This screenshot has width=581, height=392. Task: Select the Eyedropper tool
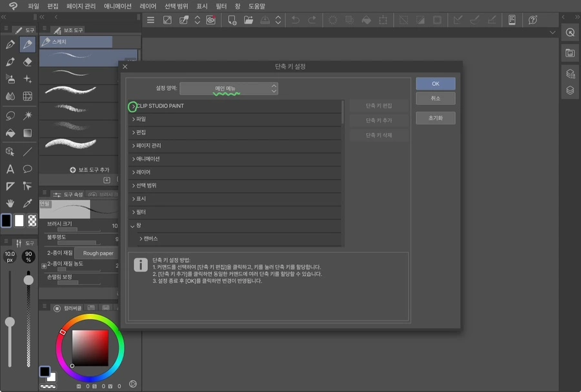point(27,203)
